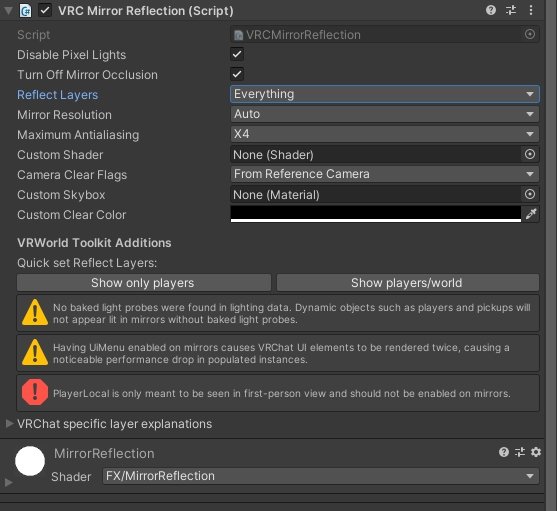
Task: Open Reflect Layers dropdown
Action: coord(385,94)
